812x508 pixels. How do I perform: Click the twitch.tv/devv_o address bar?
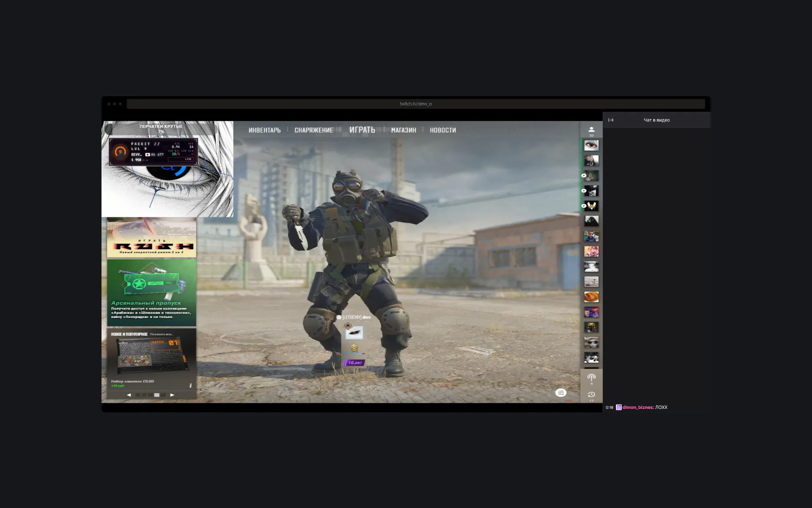coord(416,104)
